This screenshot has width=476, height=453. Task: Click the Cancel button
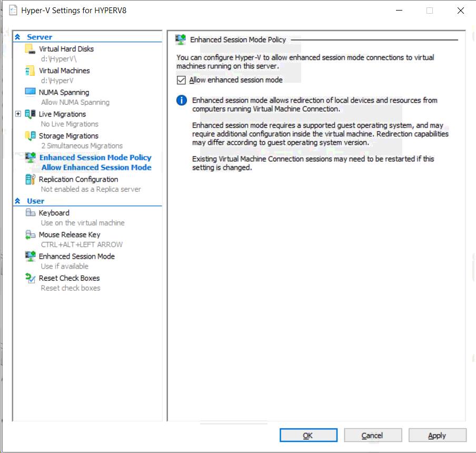click(373, 436)
